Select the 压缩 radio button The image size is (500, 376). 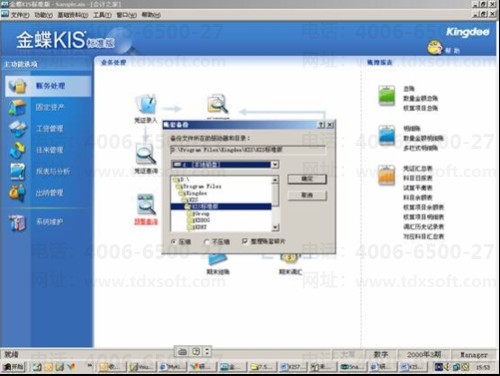pos(173,242)
